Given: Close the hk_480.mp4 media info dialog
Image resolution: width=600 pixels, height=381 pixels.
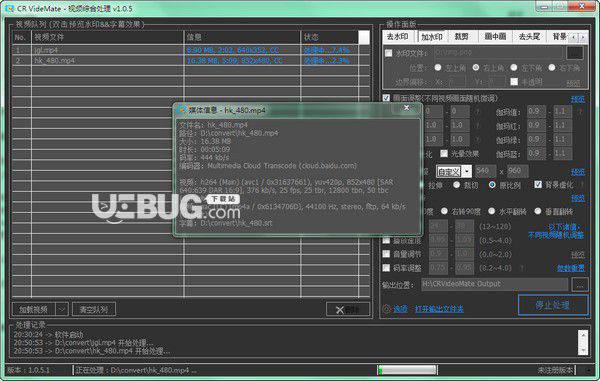Looking at the screenshot, I should point(406,108).
